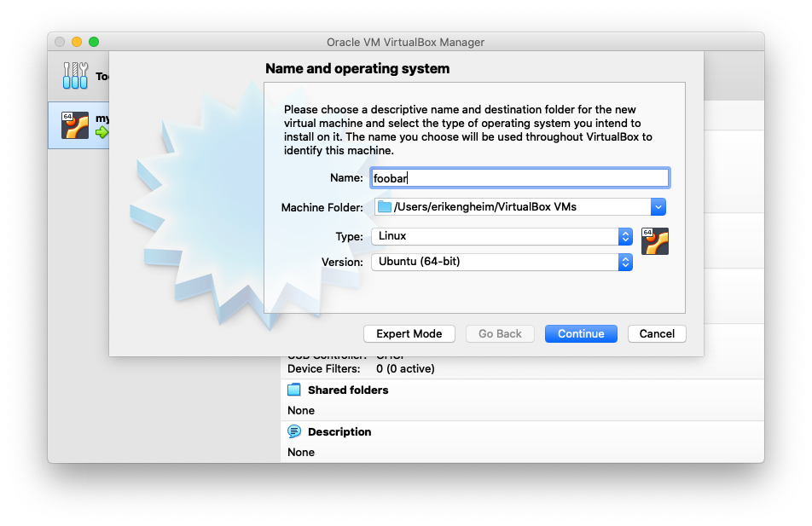Click the "None" text under Shared folders
Screen dimensions: 812x526
(x=301, y=411)
